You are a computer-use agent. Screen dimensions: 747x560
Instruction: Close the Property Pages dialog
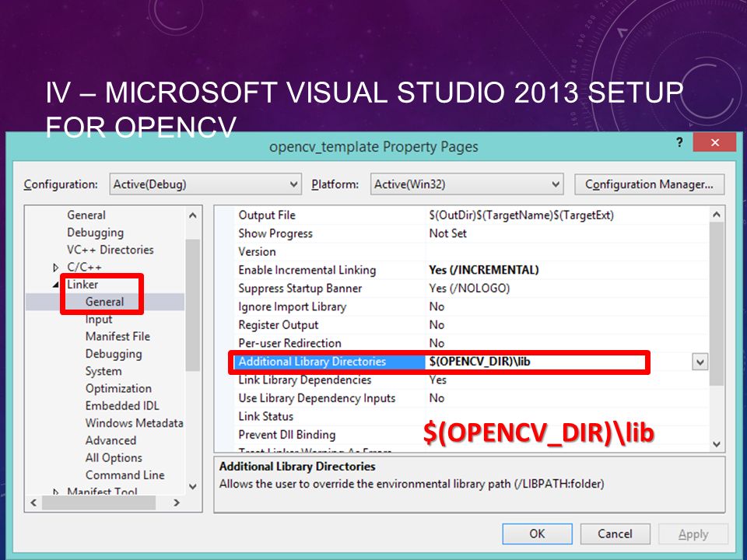[714, 142]
